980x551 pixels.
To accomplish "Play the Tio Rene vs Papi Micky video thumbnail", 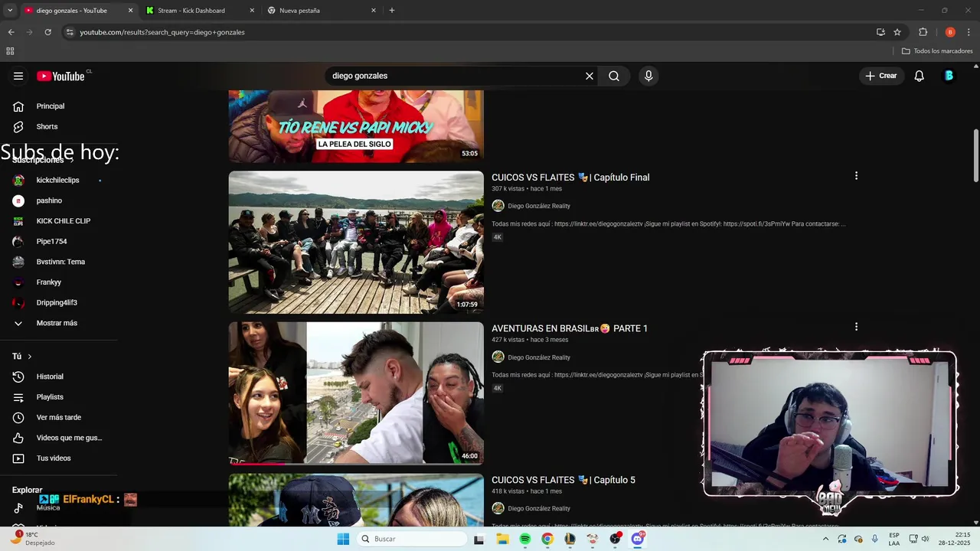I will click(356, 126).
